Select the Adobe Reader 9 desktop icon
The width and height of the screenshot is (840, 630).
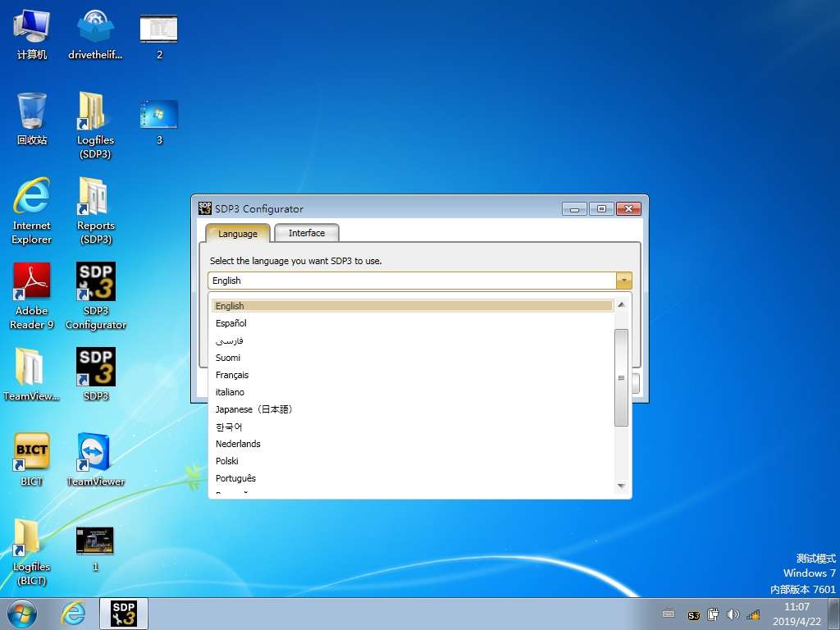click(x=32, y=295)
